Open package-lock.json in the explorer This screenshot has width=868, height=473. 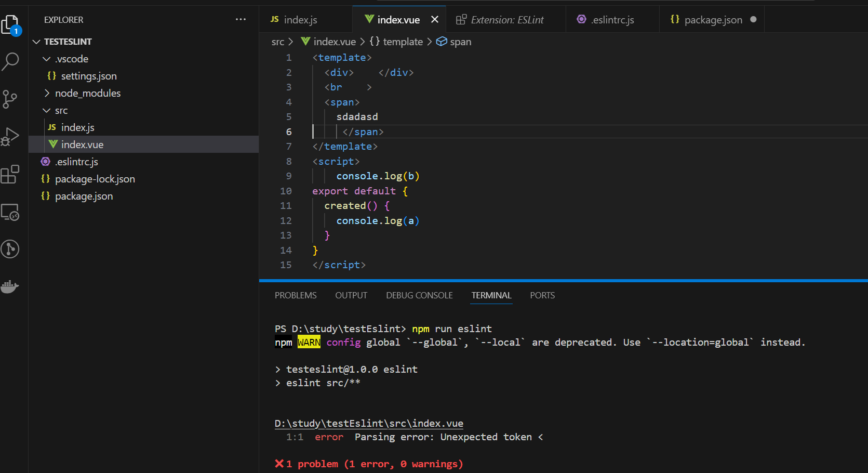coord(95,179)
